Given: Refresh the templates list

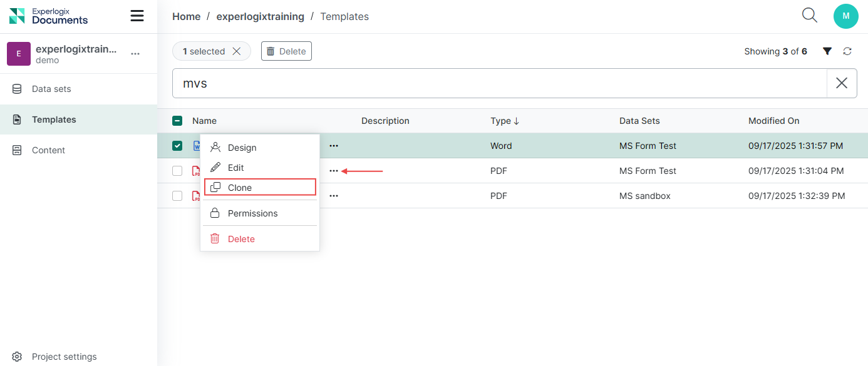Looking at the screenshot, I should coord(847,51).
